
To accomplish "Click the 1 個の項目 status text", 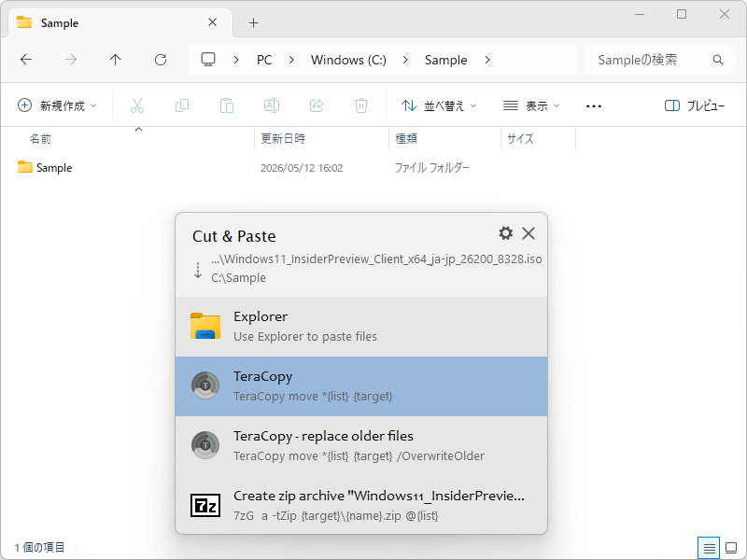I will pyautogui.click(x=40, y=548).
